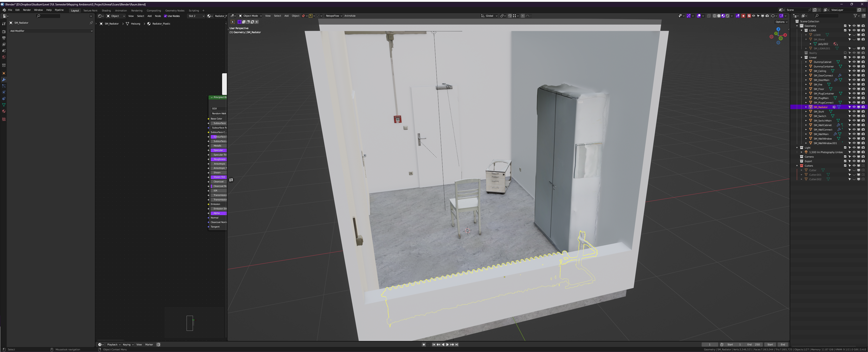
Task: Open the Render menu
Action: tap(27, 10)
